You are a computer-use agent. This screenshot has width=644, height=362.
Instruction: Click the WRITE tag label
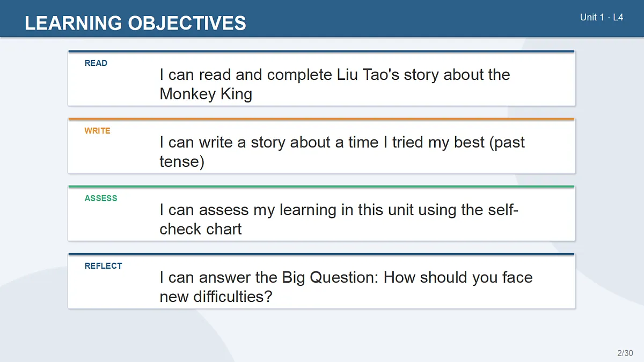pyautogui.click(x=97, y=131)
